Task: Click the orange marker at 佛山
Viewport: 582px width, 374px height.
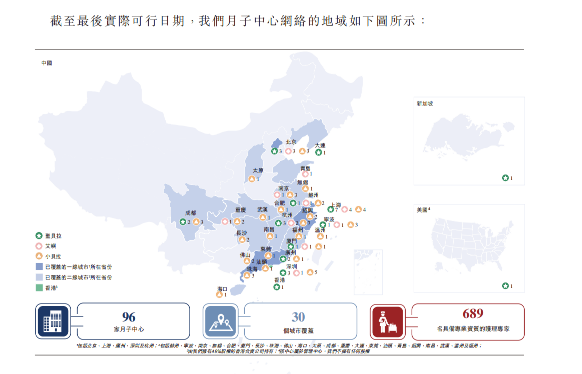Action: (247, 261)
